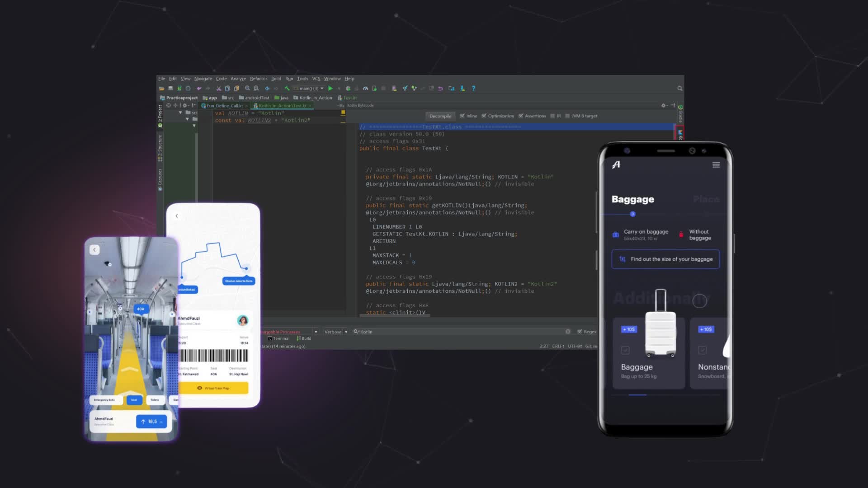Click the Help question mark icon
This screenshot has height=488, width=868.
pos(473,89)
